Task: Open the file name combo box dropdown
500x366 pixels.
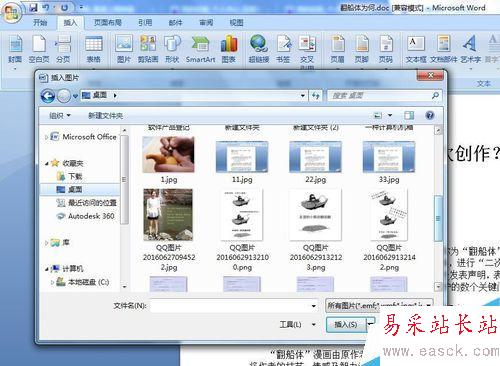Action: click(314, 306)
